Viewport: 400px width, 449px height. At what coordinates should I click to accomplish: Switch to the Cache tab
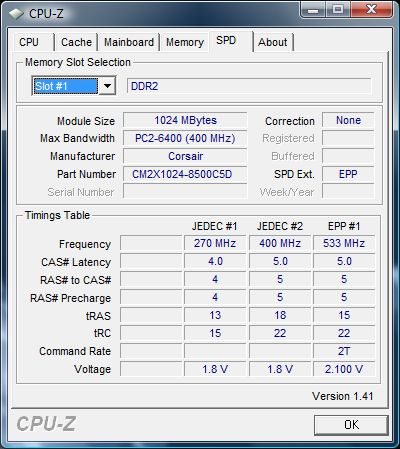76,42
